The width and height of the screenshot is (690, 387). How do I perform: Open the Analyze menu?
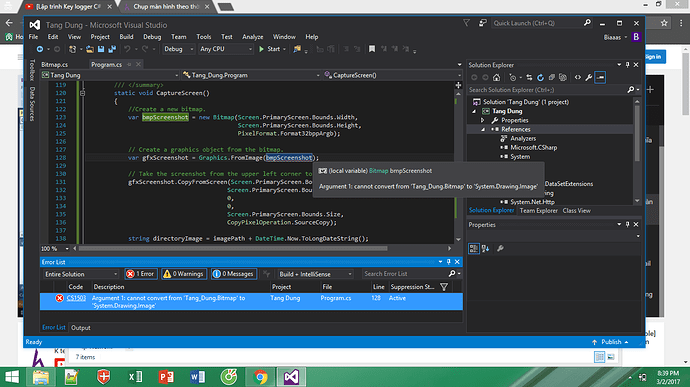253,37
